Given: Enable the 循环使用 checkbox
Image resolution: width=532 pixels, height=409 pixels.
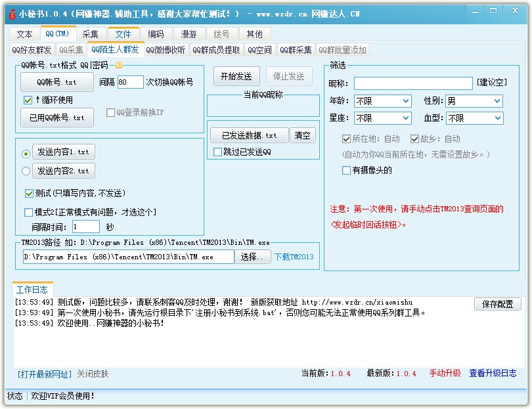Looking at the screenshot, I should 28,100.
